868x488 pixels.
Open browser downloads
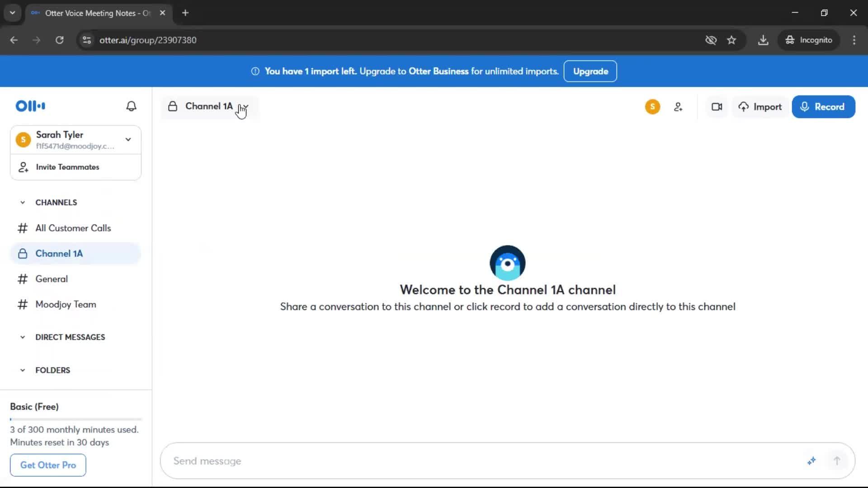click(763, 40)
